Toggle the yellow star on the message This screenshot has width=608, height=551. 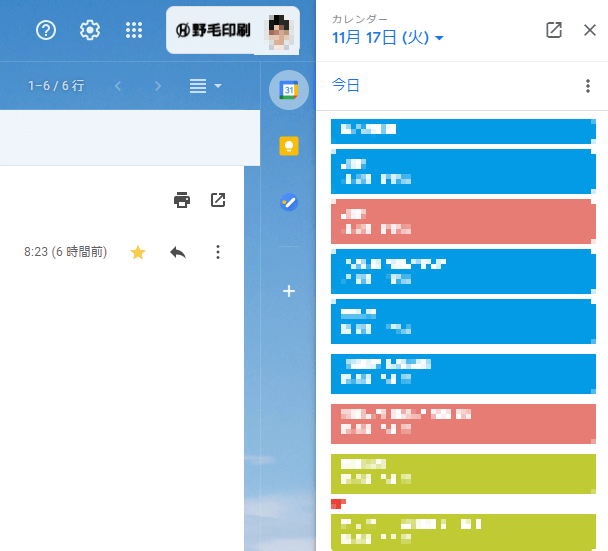point(138,252)
